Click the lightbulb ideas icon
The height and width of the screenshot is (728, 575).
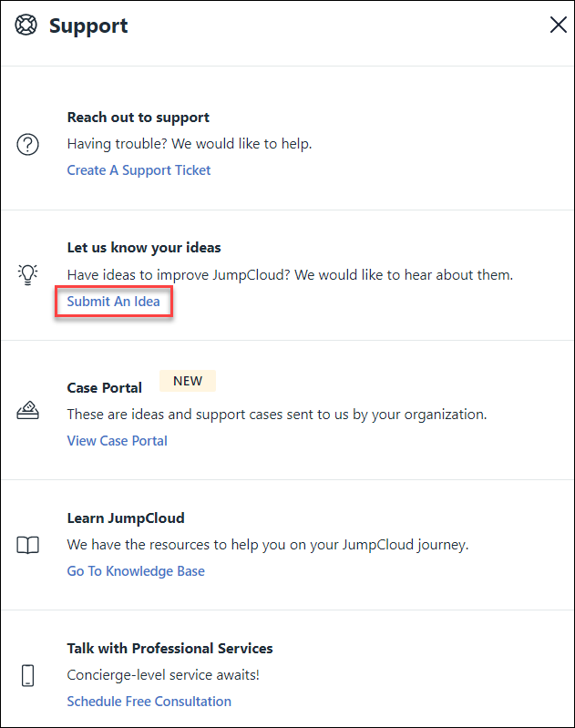pyautogui.click(x=28, y=274)
